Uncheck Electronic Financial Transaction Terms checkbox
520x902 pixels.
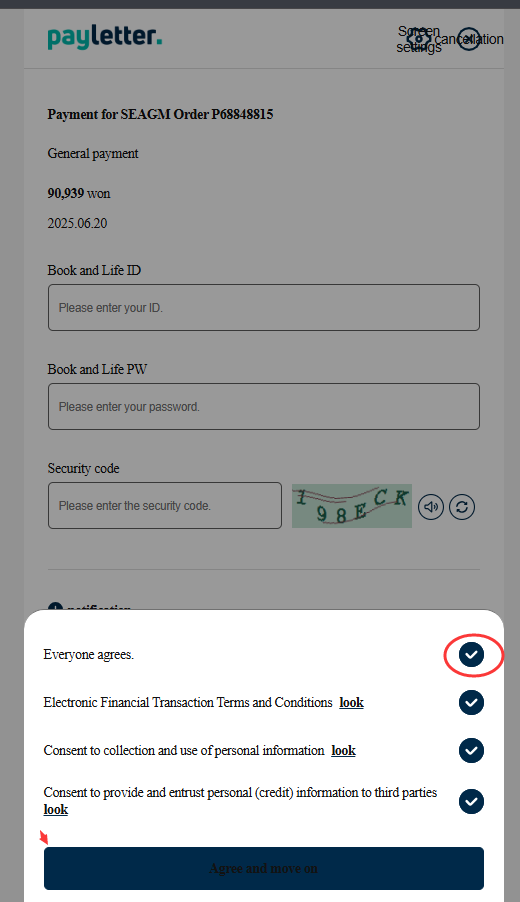pyautogui.click(x=471, y=702)
